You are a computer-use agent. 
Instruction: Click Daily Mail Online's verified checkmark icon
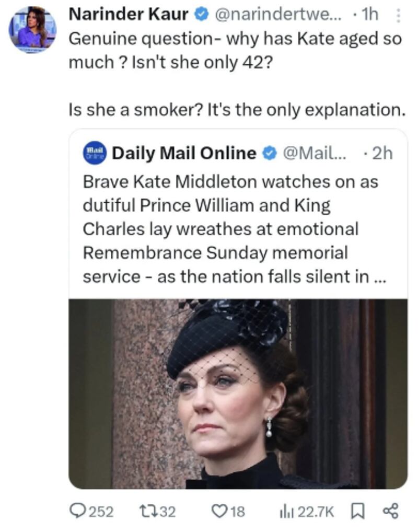pyautogui.click(x=268, y=152)
